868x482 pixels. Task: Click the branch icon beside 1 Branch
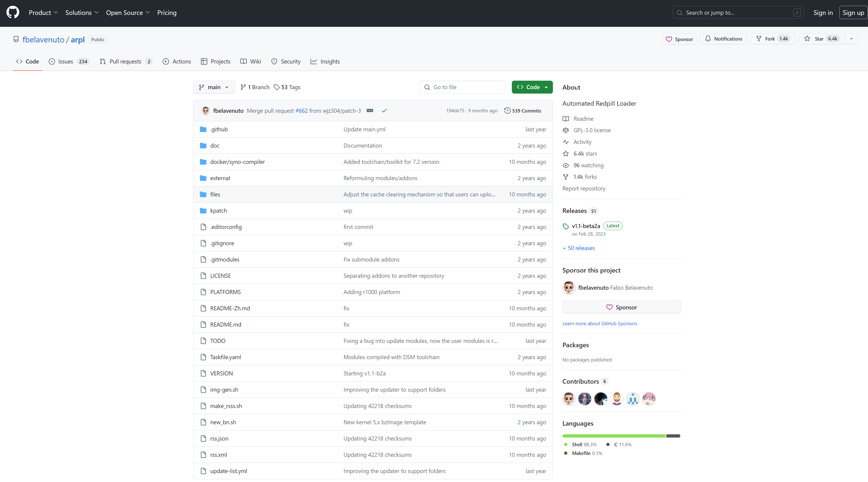[x=243, y=87]
